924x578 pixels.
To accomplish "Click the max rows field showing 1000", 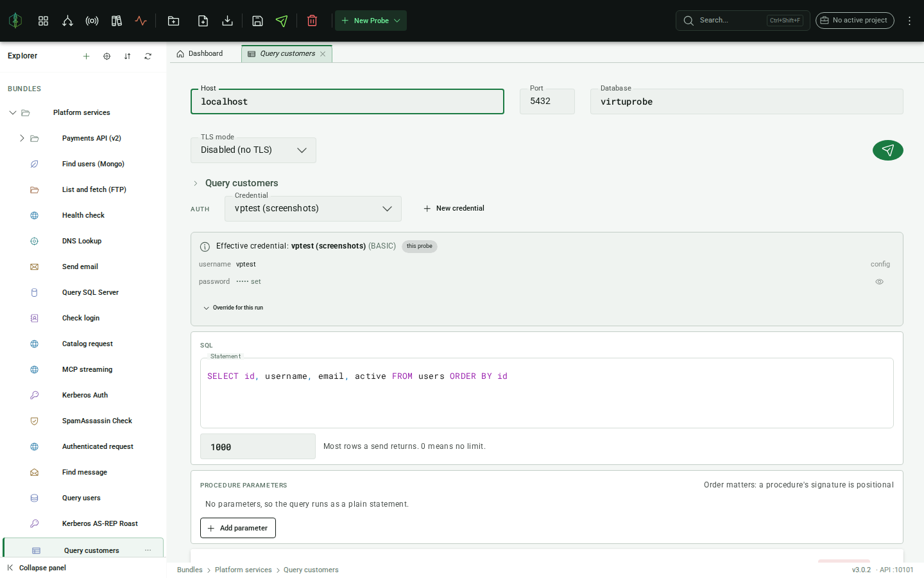I will [x=258, y=446].
